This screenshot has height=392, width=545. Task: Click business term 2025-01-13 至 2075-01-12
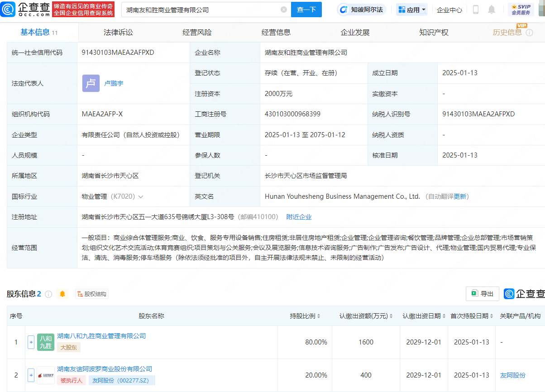click(x=305, y=135)
